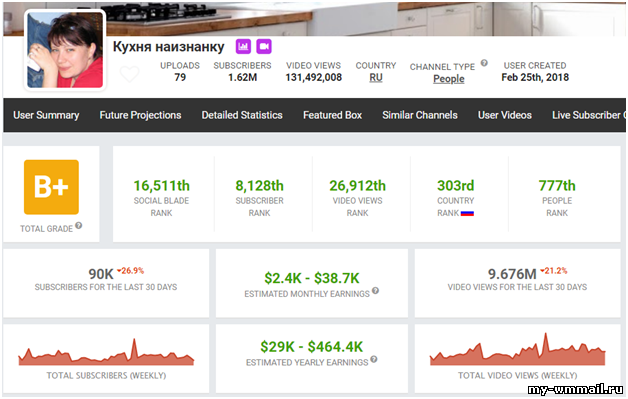
Task: Follow the RU country link
Action: tap(376, 78)
